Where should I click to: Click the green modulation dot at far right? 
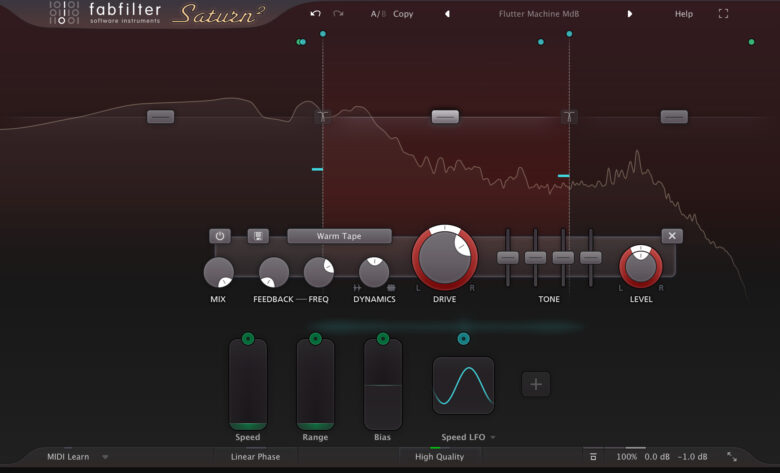coord(751,42)
